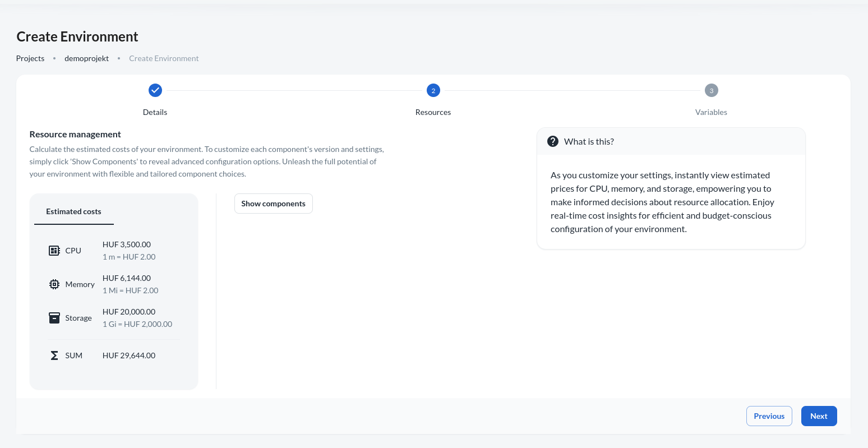The width and height of the screenshot is (868, 448).
Task: Click the What is this? header
Action: click(589, 141)
